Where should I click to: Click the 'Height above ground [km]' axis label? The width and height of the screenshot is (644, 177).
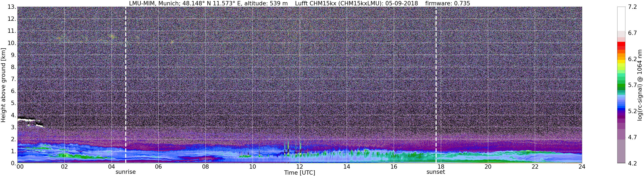point(3,85)
